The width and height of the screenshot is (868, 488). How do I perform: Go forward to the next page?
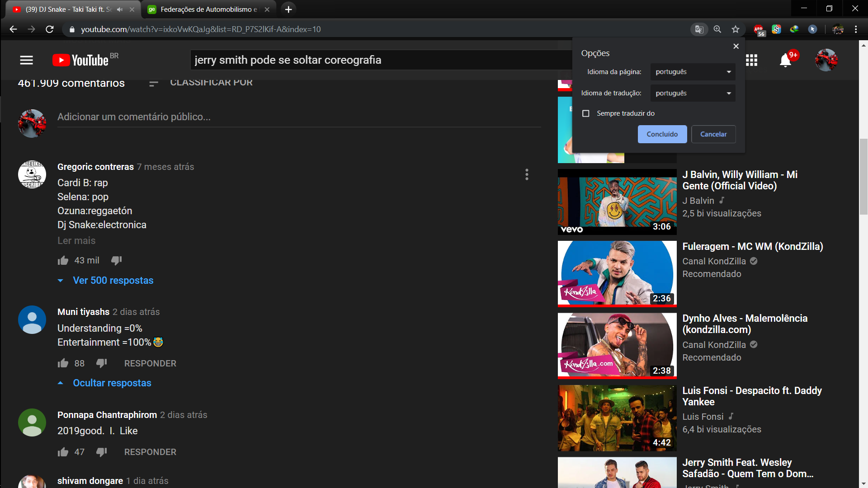coord(31,29)
